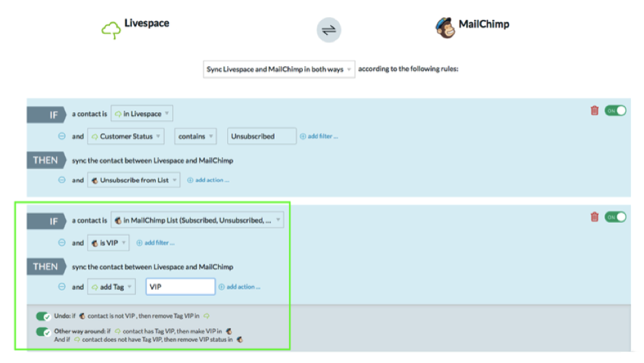The width and height of the screenshot is (644, 363).
Task: Click the MailChimp title text
Action: (484, 24)
